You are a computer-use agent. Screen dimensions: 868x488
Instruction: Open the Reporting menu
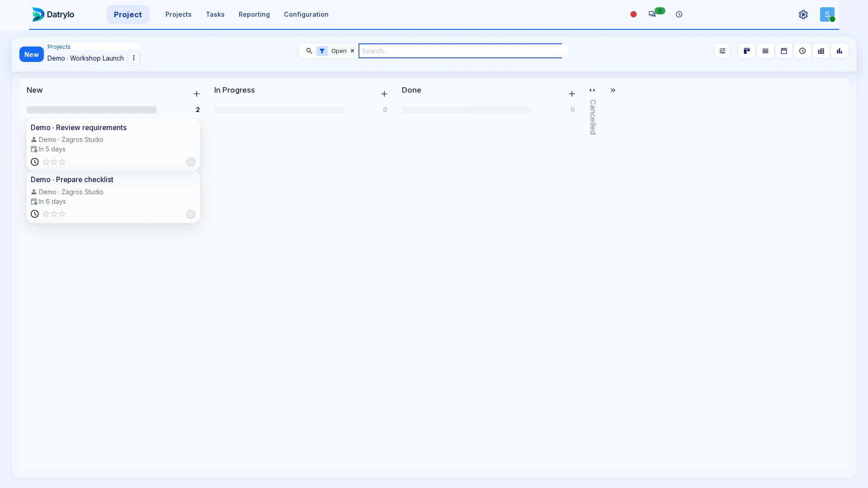(254, 14)
